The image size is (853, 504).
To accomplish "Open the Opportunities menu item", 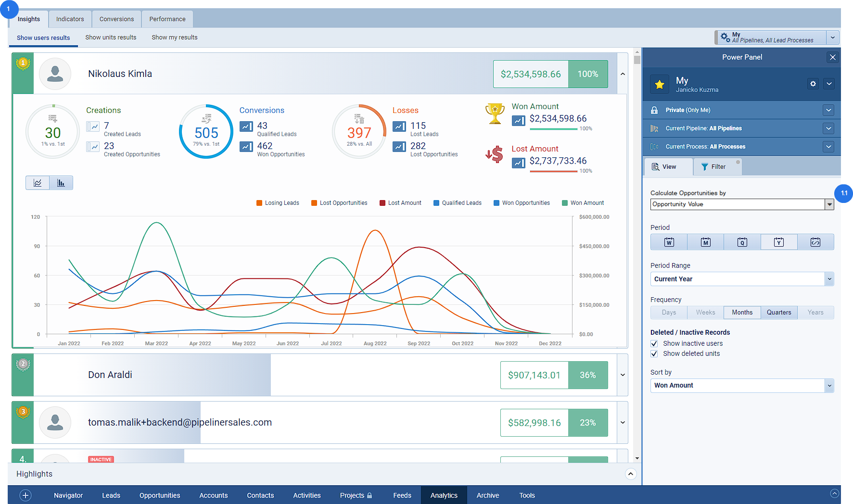I will pos(160,495).
